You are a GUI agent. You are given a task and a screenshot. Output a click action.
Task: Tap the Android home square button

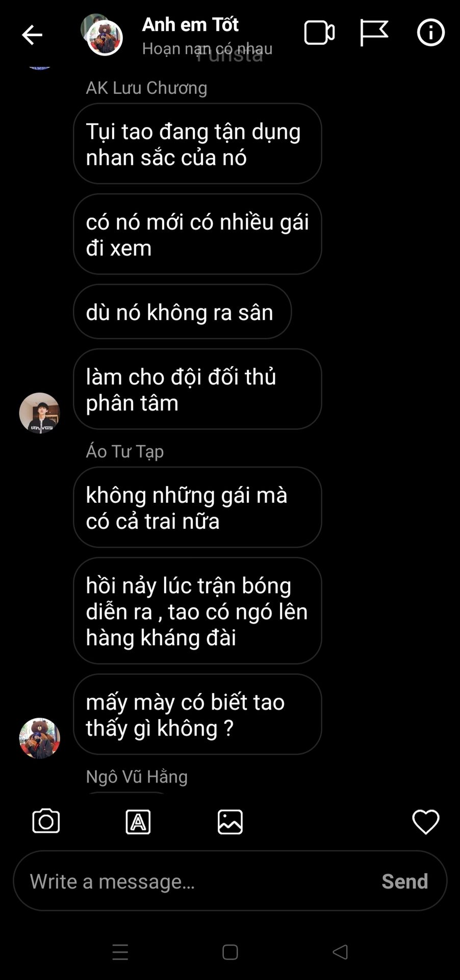230,952
